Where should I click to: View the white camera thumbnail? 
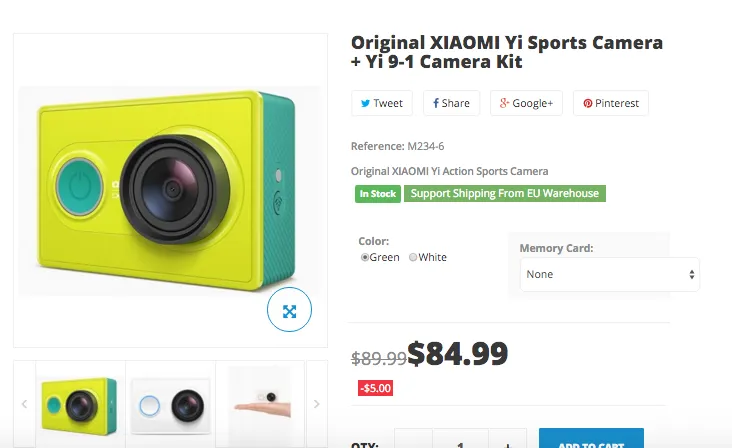[x=170, y=404]
